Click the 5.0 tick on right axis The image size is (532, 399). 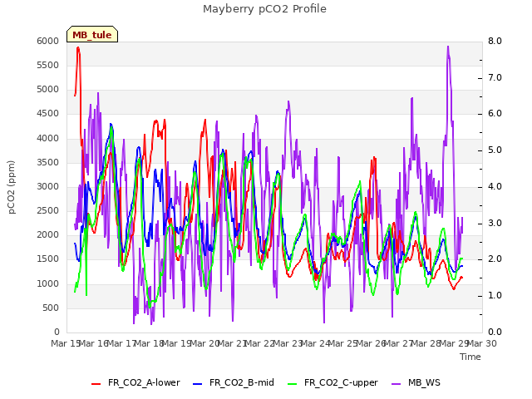pos(495,150)
